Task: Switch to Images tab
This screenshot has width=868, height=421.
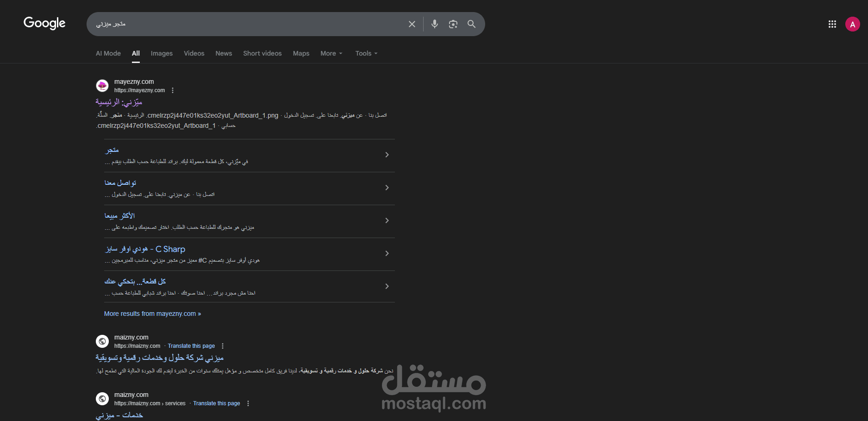Action: point(162,53)
